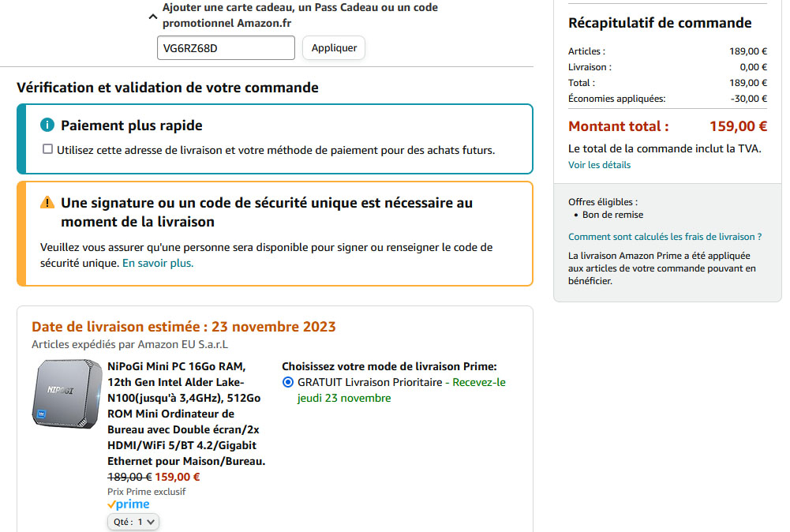The height and width of the screenshot is (532, 790).
Task: Click the Livraison Amazon Prime appliquée notice
Action: click(662, 268)
